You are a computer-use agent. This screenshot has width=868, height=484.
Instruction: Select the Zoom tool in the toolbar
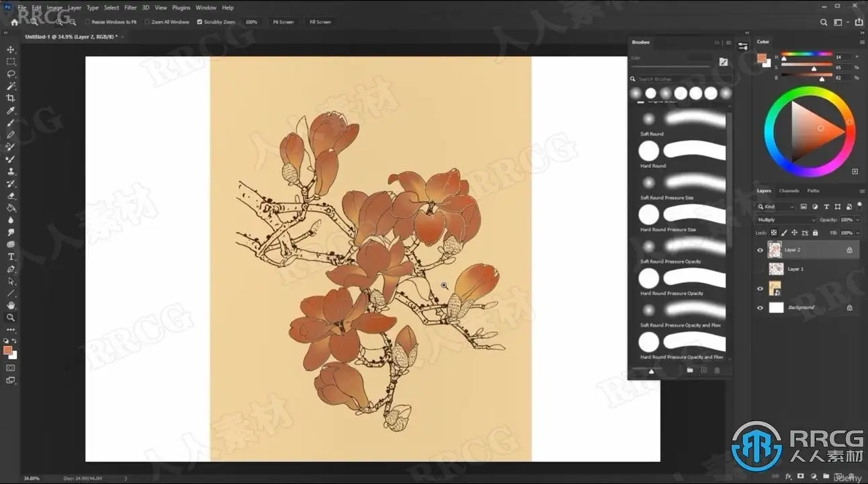coord(11,317)
